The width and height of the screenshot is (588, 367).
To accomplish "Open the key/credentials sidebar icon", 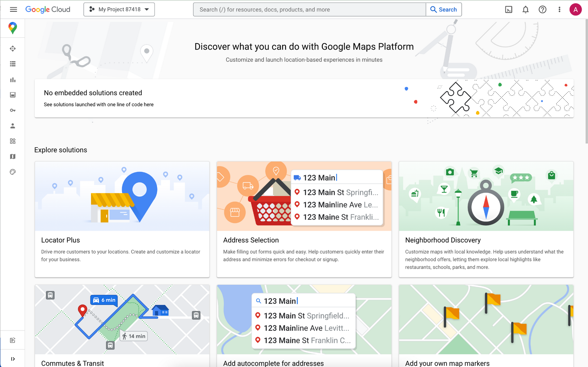I will 13,110.
